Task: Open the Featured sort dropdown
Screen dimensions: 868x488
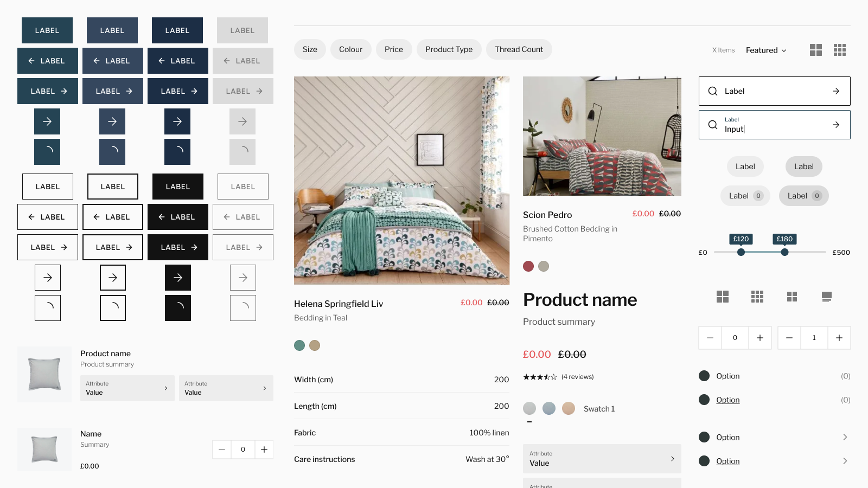Action: (765, 50)
